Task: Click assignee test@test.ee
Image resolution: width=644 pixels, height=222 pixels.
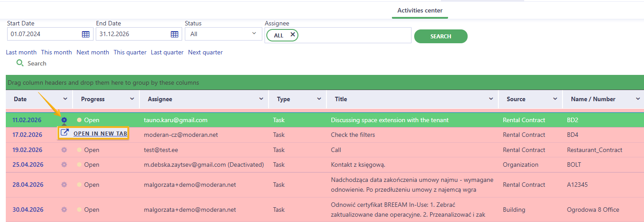Action: click(160, 150)
